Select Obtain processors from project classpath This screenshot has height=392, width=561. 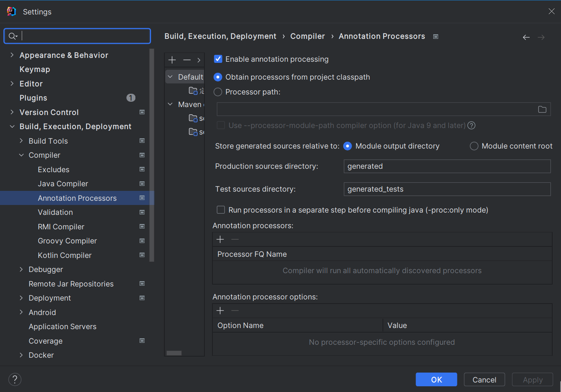[218, 77]
